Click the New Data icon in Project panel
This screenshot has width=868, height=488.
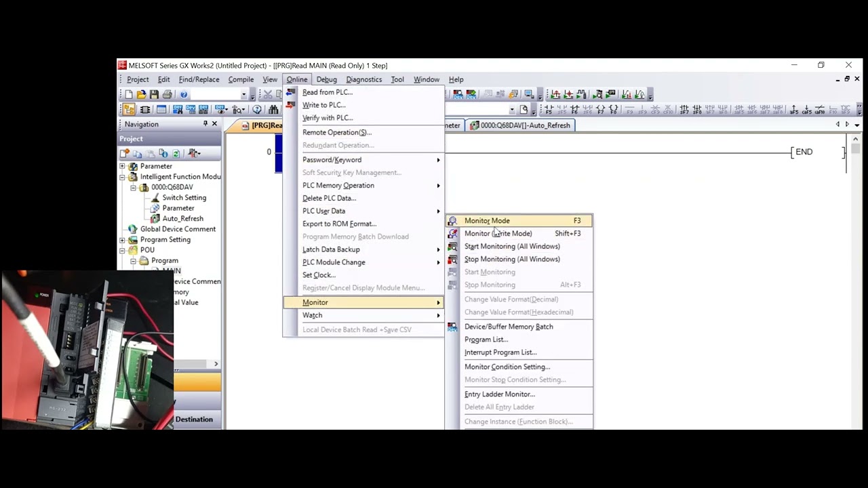pyautogui.click(x=125, y=153)
